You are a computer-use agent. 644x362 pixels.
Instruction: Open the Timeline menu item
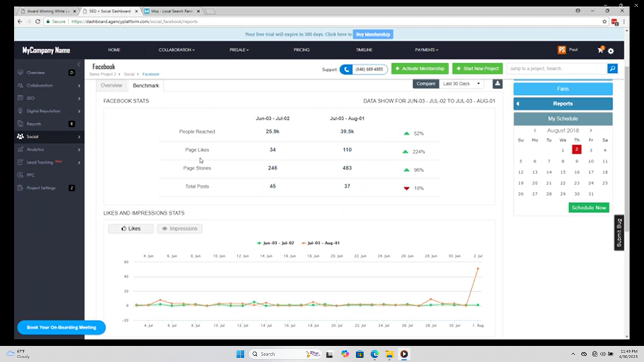coord(364,50)
